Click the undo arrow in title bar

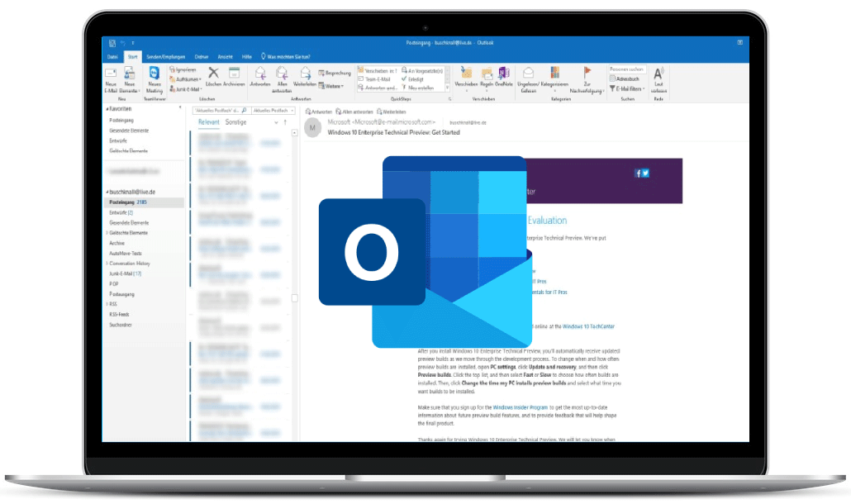point(122,43)
